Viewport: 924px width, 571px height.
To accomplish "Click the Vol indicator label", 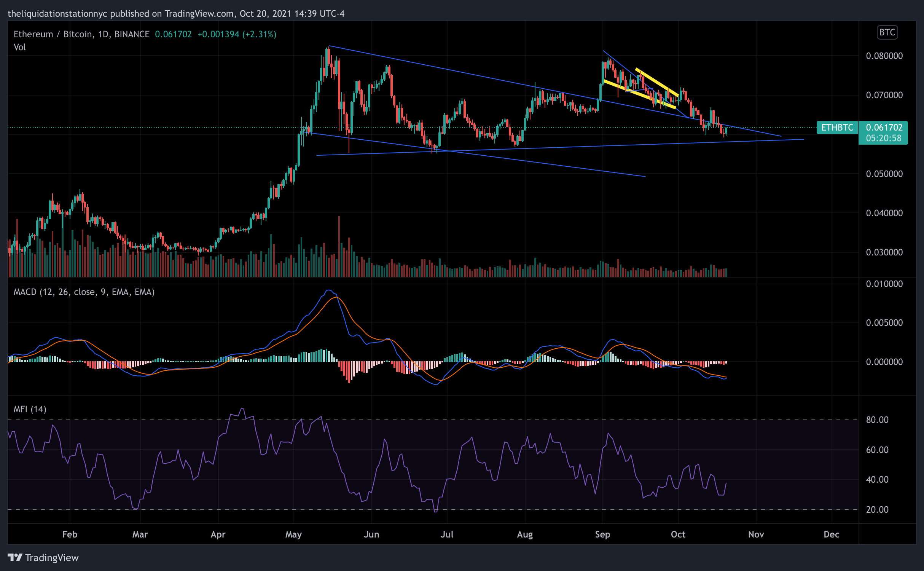I will click(x=19, y=47).
